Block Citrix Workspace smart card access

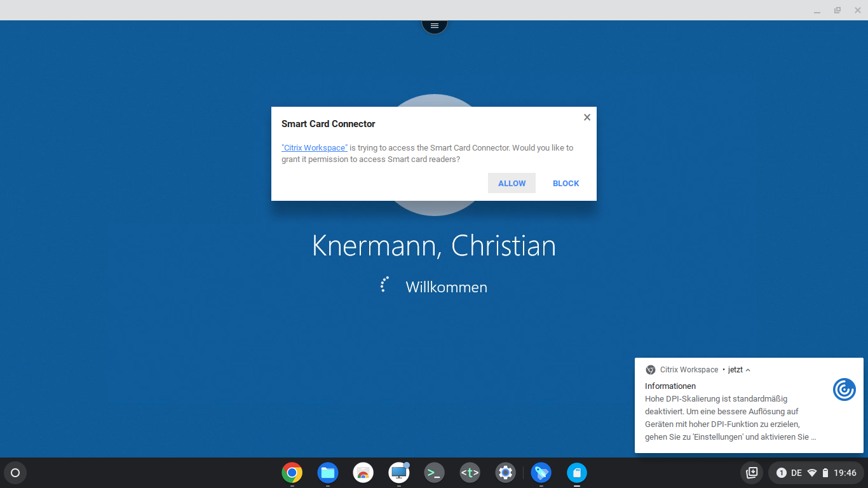[566, 183]
